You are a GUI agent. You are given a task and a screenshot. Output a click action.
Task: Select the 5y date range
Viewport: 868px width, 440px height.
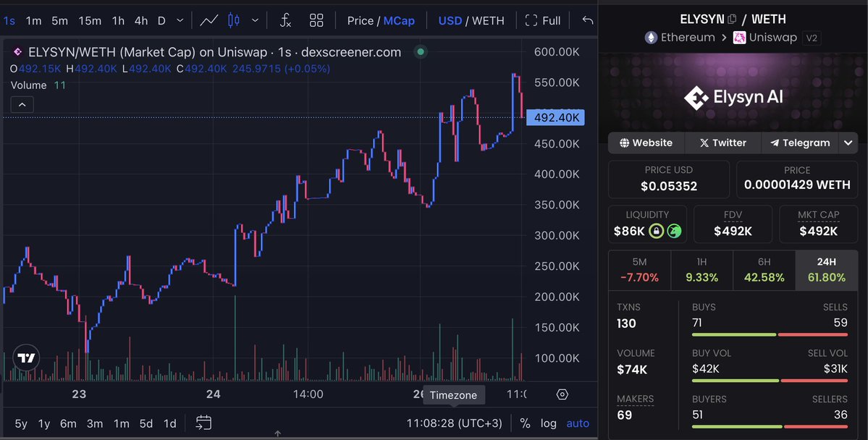[21, 423]
